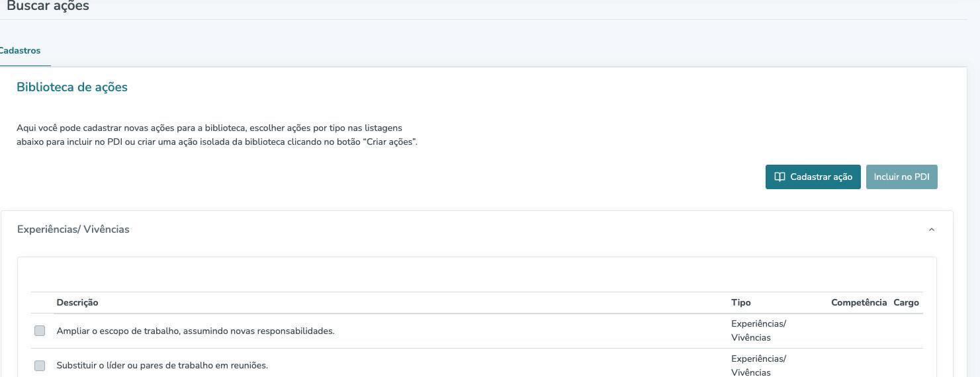Click the Cadastrar ação button
Screen dimensions: 980x377
[x=813, y=177]
